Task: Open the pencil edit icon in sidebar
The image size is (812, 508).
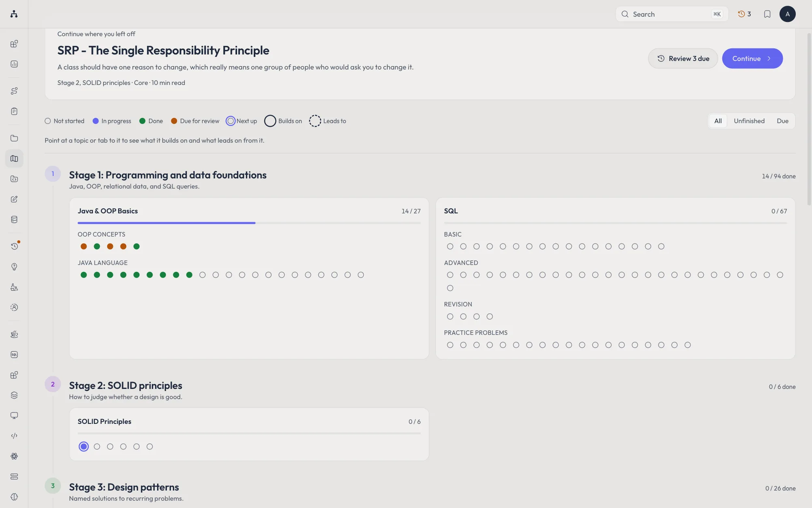Action: click(14, 199)
